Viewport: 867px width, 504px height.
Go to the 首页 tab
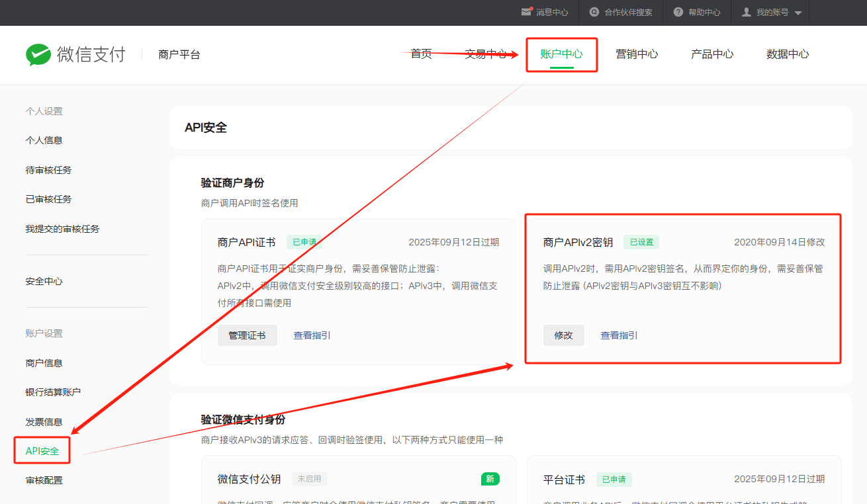421,54
